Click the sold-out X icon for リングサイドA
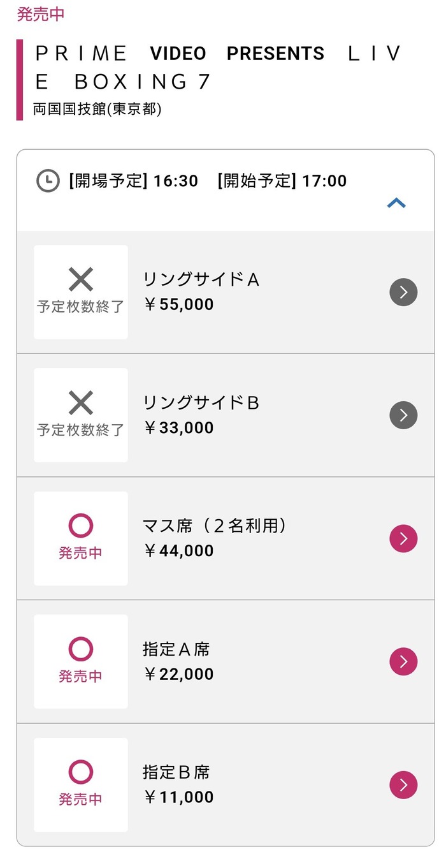The width and height of the screenshot is (446, 868). [x=81, y=280]
